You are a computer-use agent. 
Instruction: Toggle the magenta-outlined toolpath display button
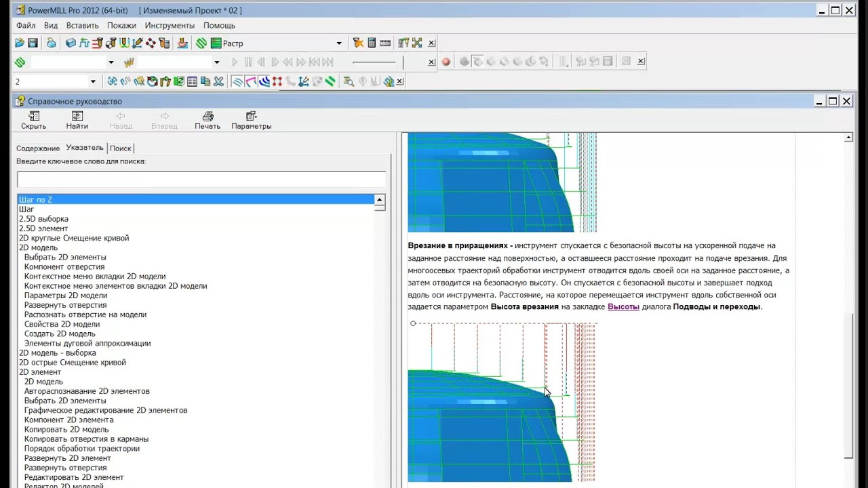click(x=251, y=81)
